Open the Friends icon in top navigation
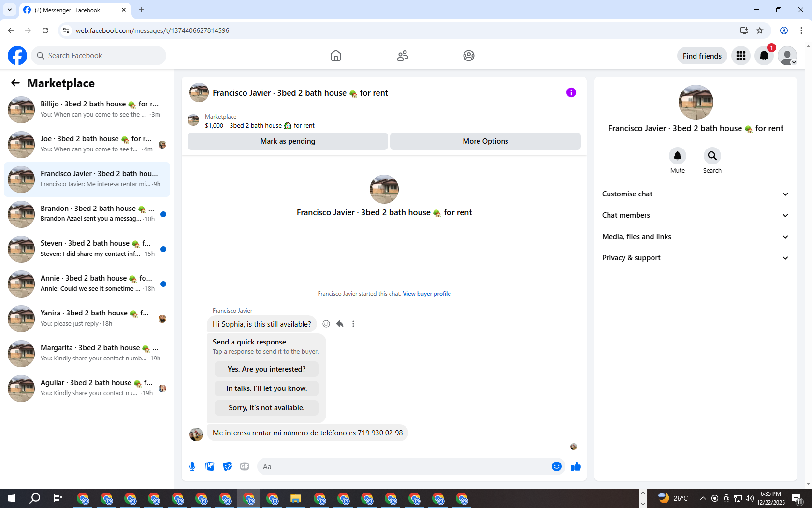812x508 pixels. 403,56
